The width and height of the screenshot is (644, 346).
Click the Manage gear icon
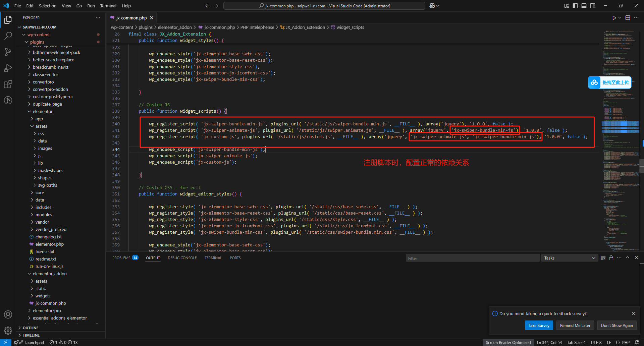click(x=8, y=331)
